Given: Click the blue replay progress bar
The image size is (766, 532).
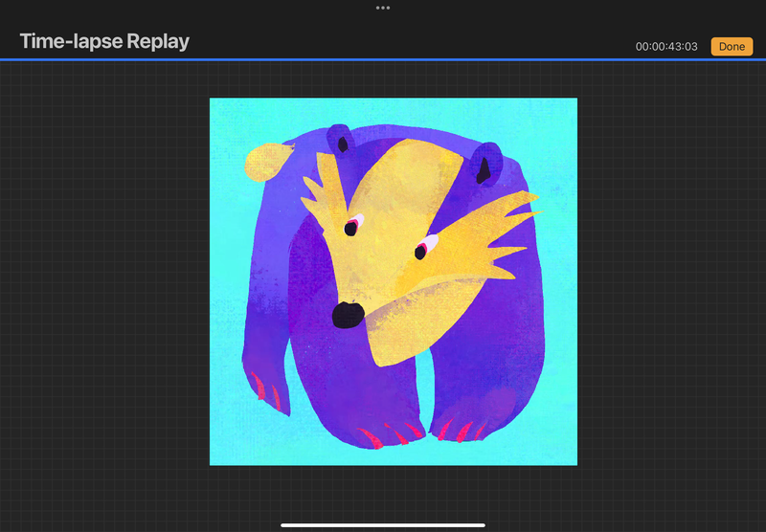Looking at the screenshot, I should tap(383, 59).
